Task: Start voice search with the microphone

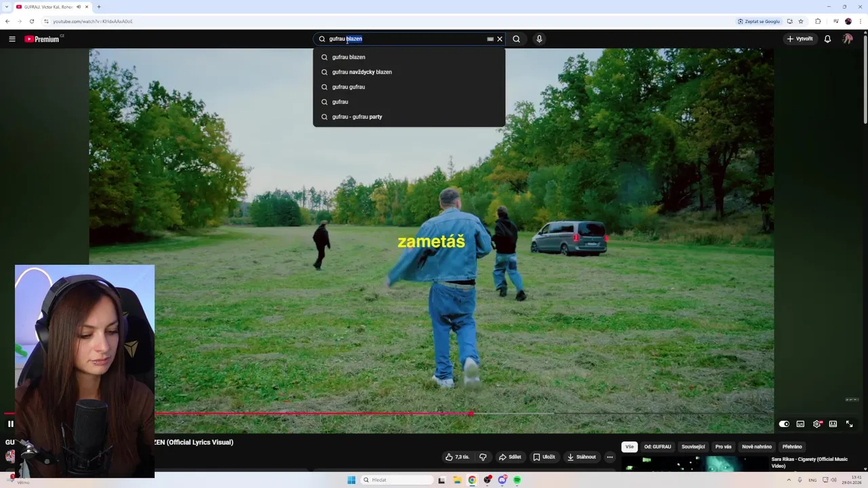Action: [x=539, y=39]
